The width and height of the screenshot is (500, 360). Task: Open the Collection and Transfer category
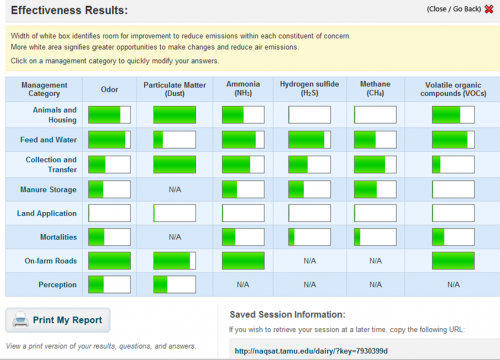(x=51, y=164)
